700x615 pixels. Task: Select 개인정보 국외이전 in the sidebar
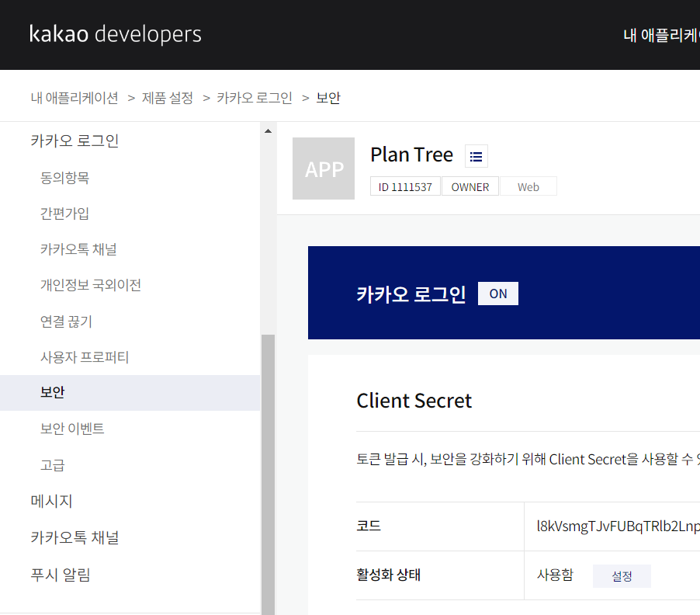(91, 285)
